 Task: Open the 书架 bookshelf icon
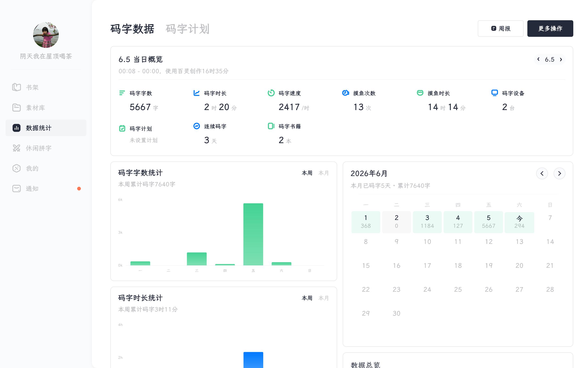(x=17, y=87)
